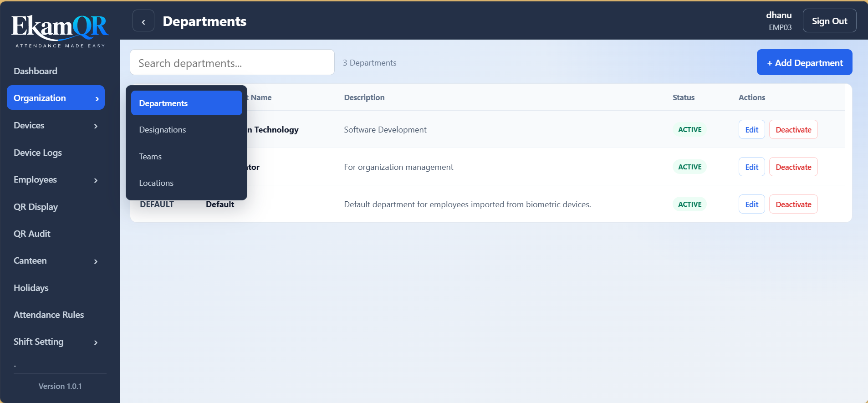Open Attendance Rules page
Viewport: 868px width, 403px height.
49,315
